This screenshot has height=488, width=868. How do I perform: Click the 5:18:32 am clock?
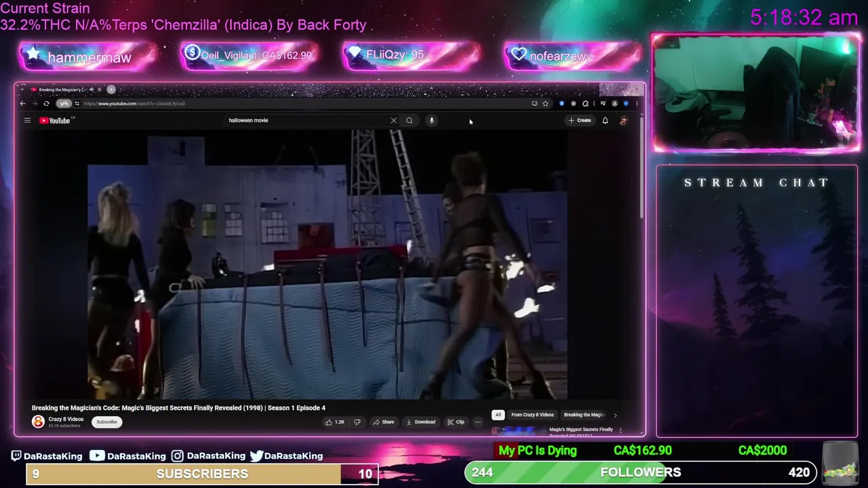804,18
